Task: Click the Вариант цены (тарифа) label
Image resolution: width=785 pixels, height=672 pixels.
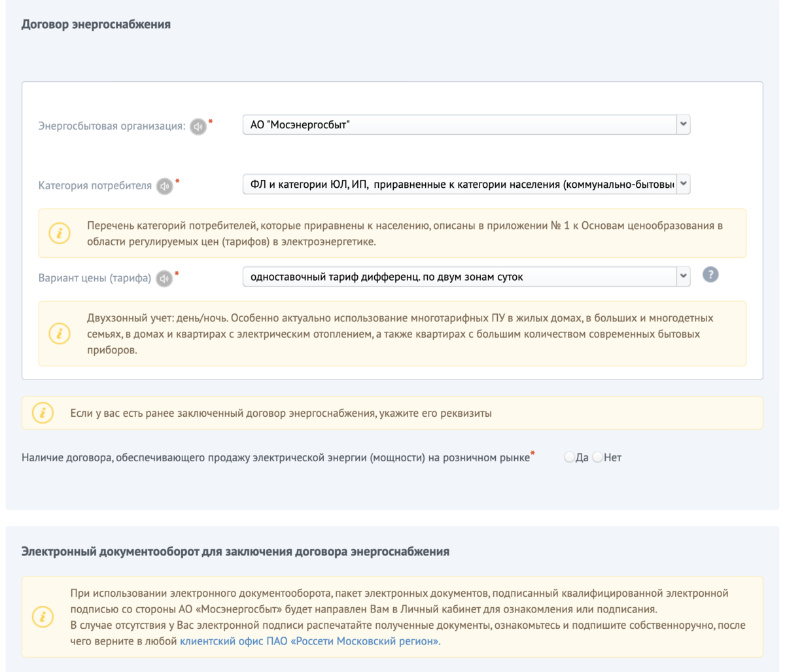Action: click(95, 278)
